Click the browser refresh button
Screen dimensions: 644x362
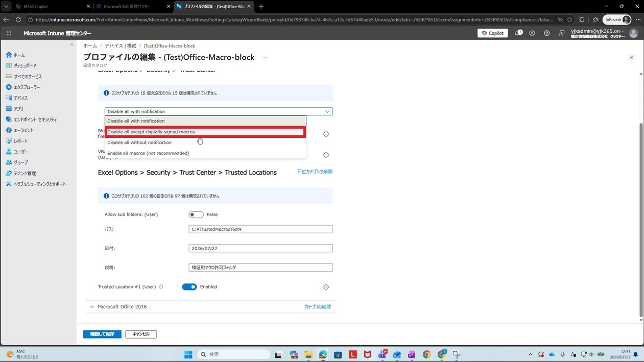18,20
